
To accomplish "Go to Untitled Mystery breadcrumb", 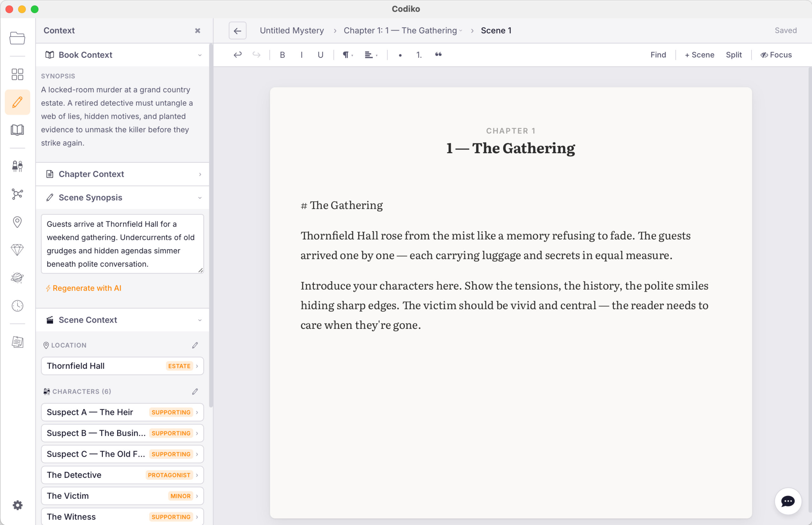I will click(291, 31).
